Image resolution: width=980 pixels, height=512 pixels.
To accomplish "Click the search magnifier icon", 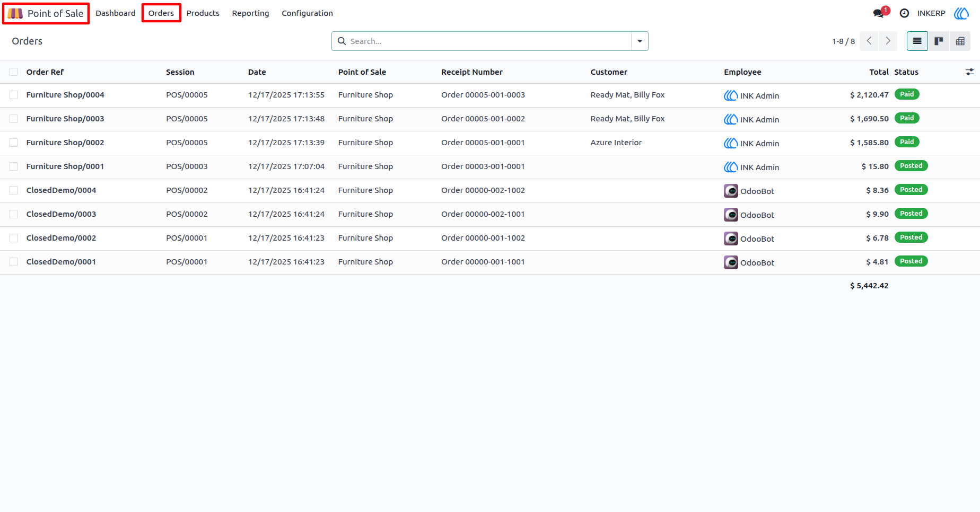I will tap(342, 41).
